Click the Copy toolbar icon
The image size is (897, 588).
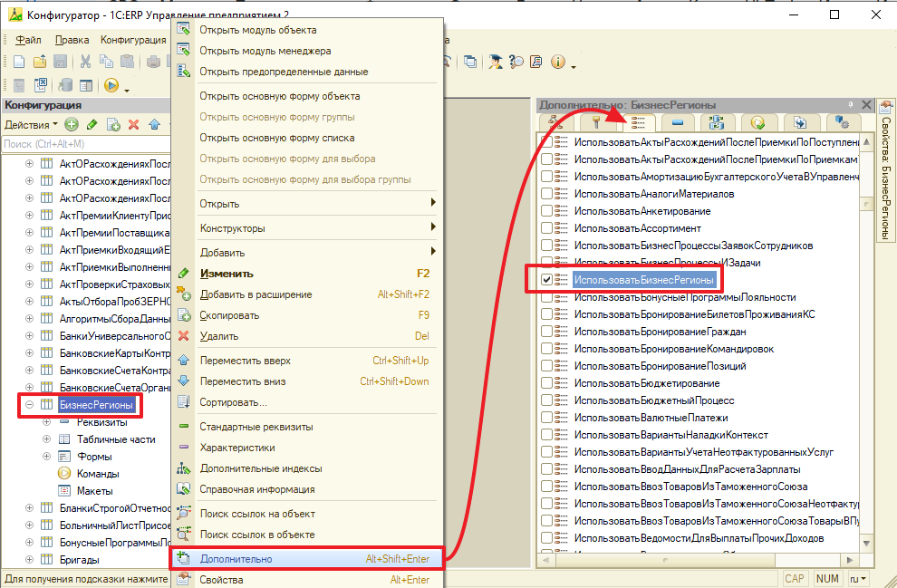tap(106, 62)
